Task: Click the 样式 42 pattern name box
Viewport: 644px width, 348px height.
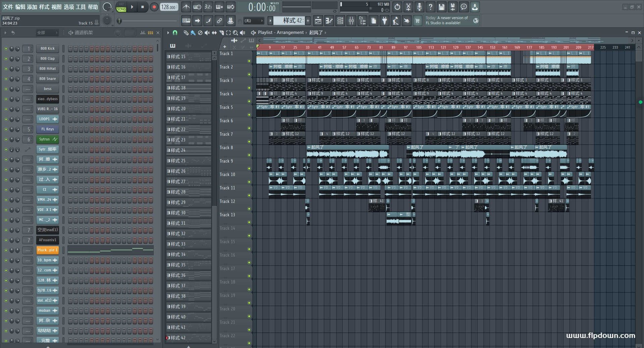Action: (289, 21)
